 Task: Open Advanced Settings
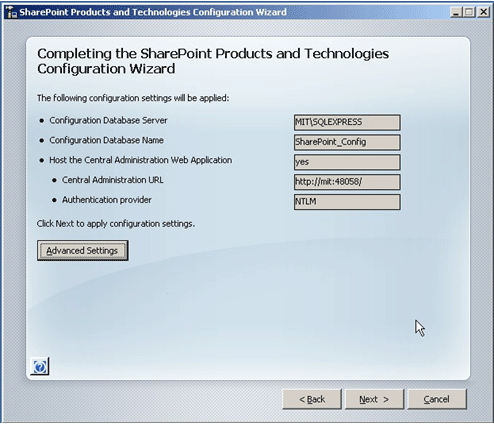click(x=82, y=251)
